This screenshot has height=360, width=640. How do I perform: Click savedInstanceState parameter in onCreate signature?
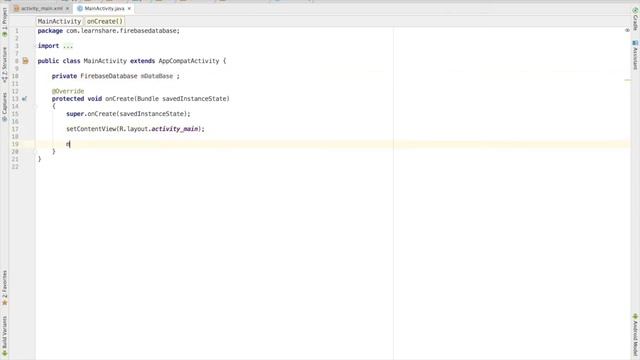point(195,99)
